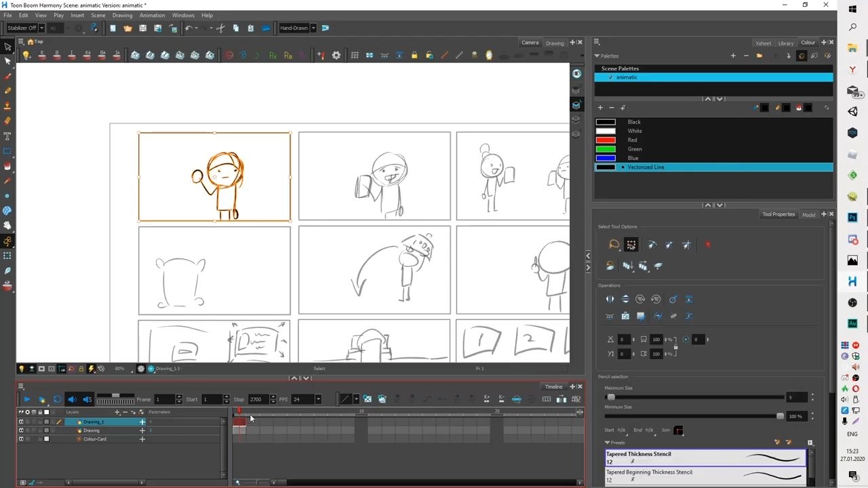
Task: Click the undo arrow in toolbar
Action: tap(189, 28)
